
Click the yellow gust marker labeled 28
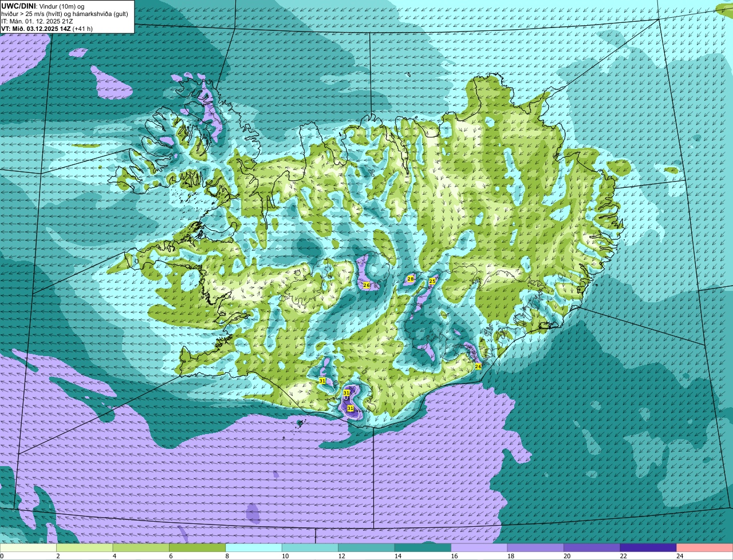click(x=410, y=279)
